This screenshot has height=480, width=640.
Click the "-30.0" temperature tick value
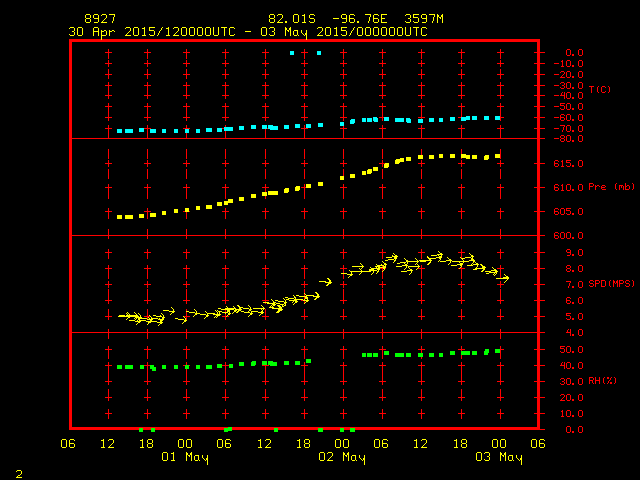pyautogui.click(x=569, y=86)
